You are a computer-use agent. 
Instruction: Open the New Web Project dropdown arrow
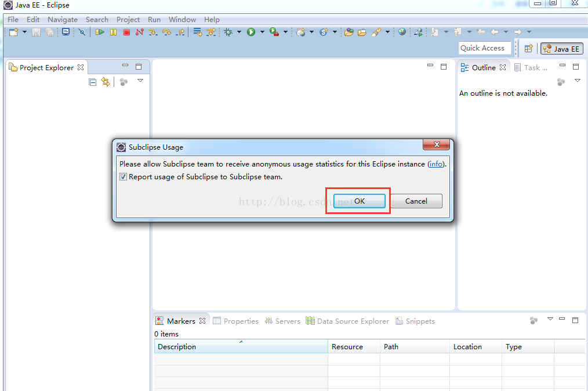(311, 32)
